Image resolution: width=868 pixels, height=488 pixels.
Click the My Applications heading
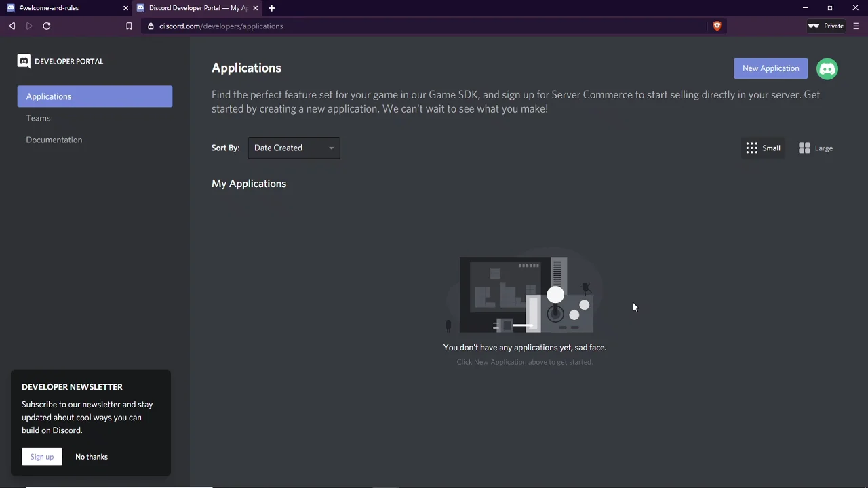pos(249,184)
